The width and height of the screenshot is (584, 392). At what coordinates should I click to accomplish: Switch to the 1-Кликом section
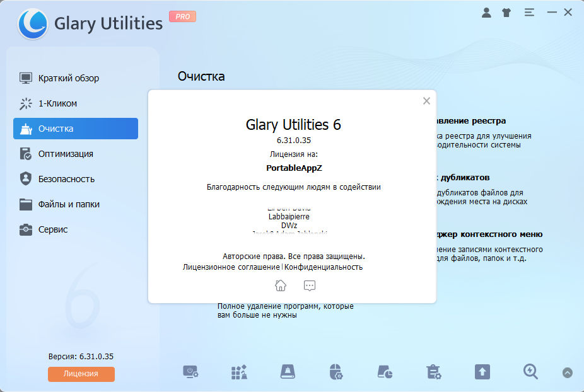point(76,103)
